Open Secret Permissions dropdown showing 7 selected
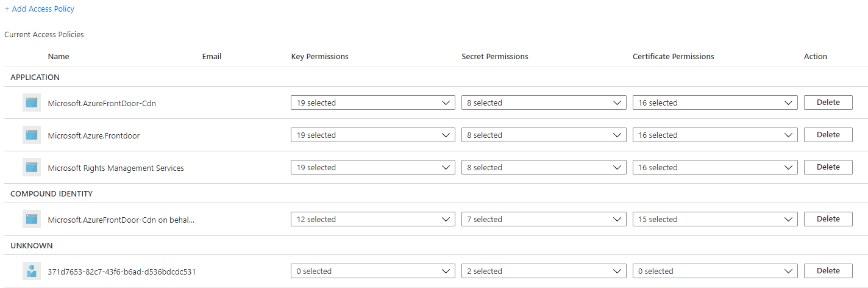868x288 pixels. pyautogui.click(x=544, y=220)
